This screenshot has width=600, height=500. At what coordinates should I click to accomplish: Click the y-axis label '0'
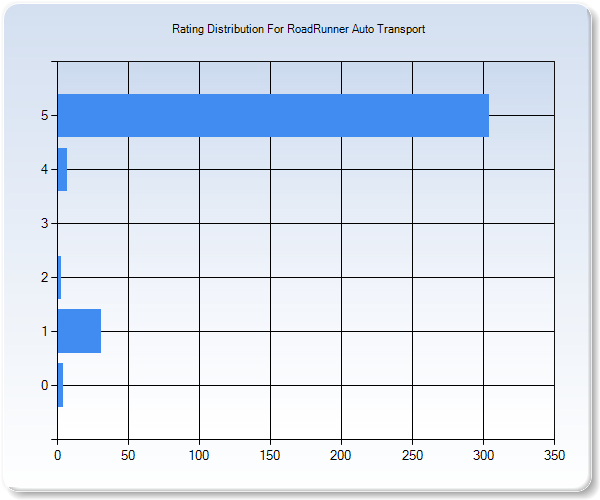tap(44, 385)
